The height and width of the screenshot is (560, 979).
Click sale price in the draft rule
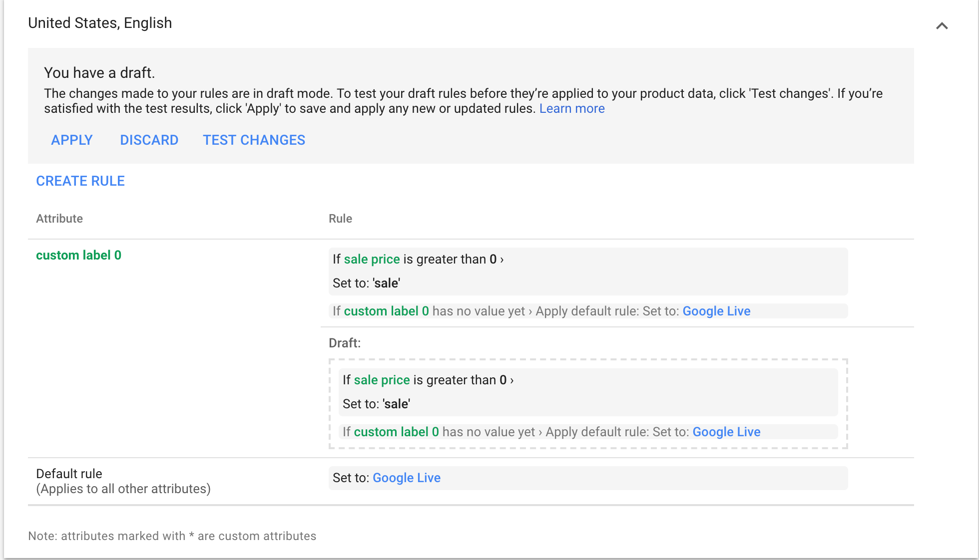[x=382, y=380]
